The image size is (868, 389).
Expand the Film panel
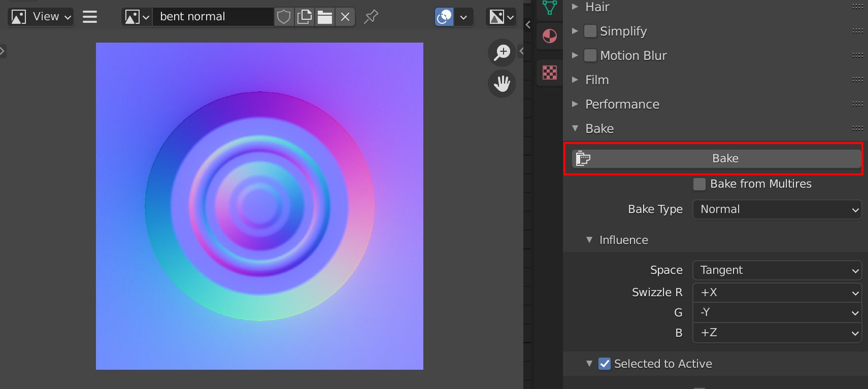(575, 80)
